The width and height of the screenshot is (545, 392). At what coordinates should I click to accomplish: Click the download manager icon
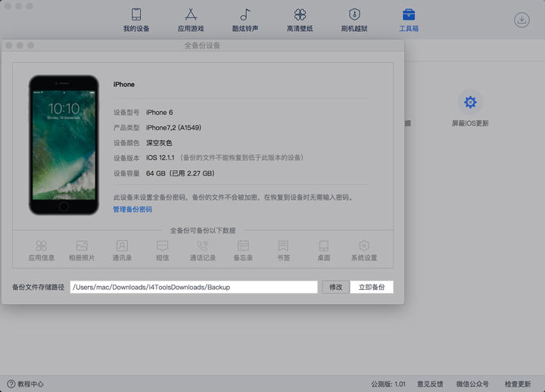[x=522, y=20]
